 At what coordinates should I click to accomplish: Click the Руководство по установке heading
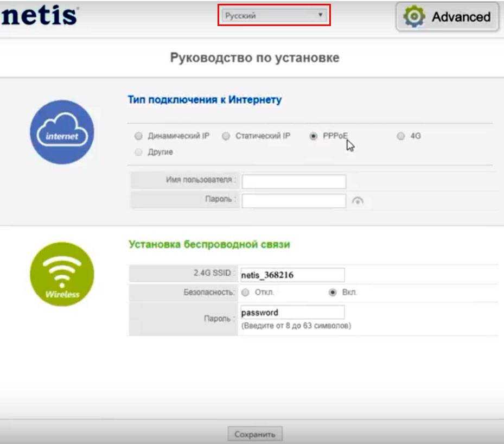pos(254,58)
